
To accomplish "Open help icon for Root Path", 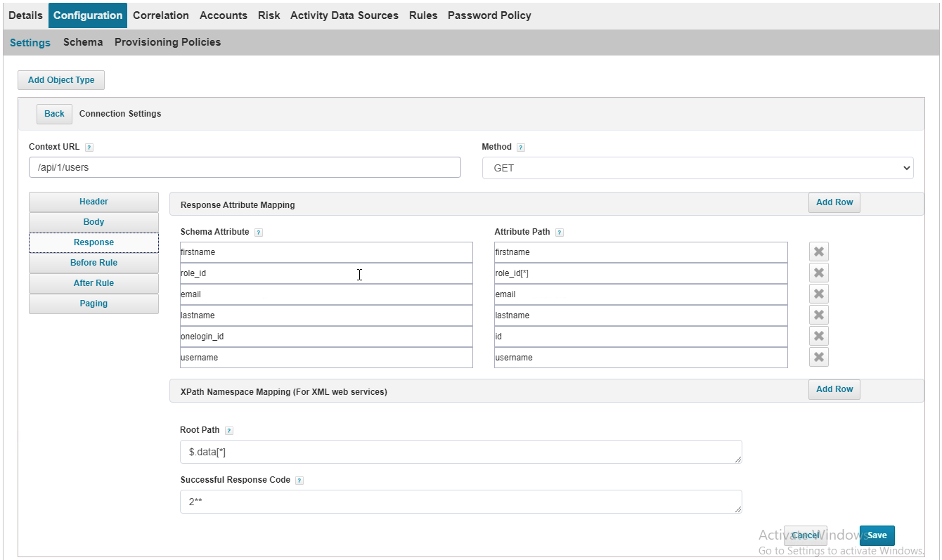I will (229, 431).
